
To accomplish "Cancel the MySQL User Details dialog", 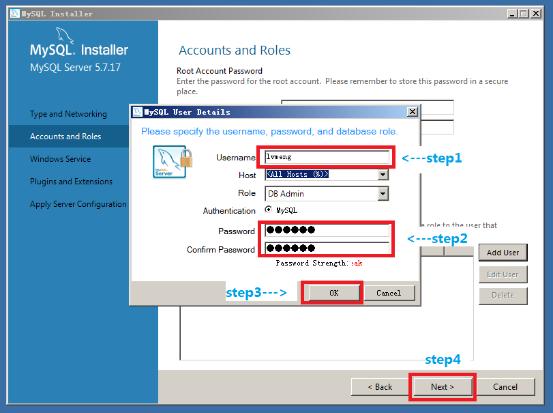I will 389,293.
